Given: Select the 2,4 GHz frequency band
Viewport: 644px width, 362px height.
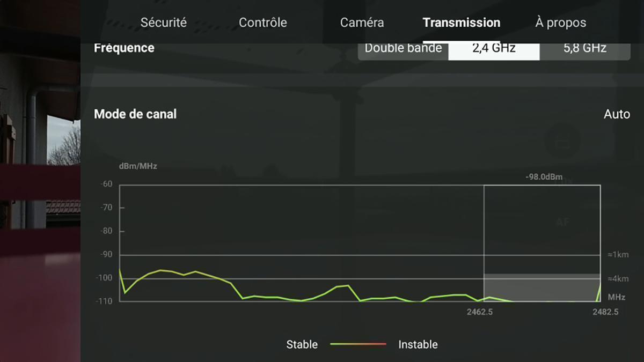Looking at the screenshot, I should [x=494, y=48].
